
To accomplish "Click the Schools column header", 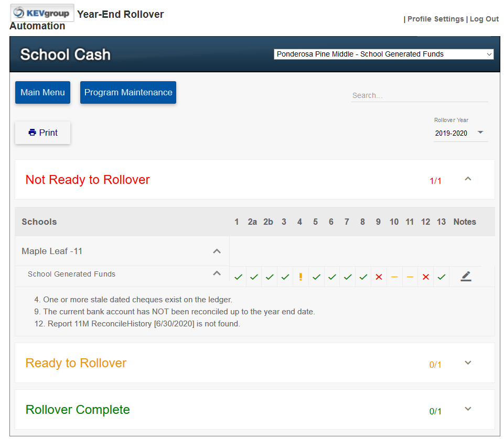I will click(x=39, y=222).
